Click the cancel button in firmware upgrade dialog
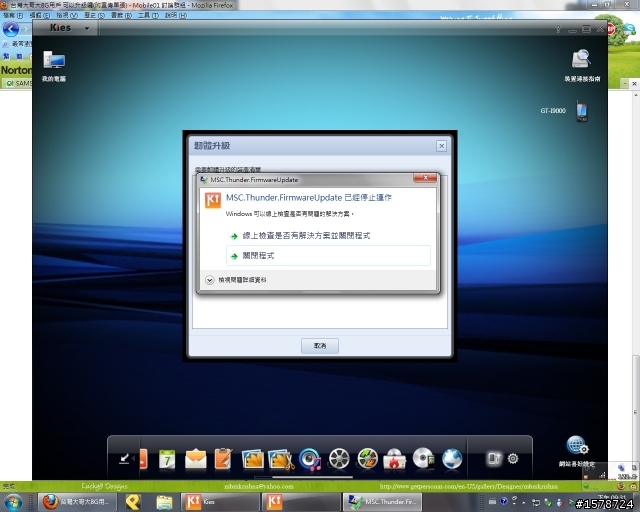This screenshot has height=512, width=640. pyautogui.click(x=320, y=346)
